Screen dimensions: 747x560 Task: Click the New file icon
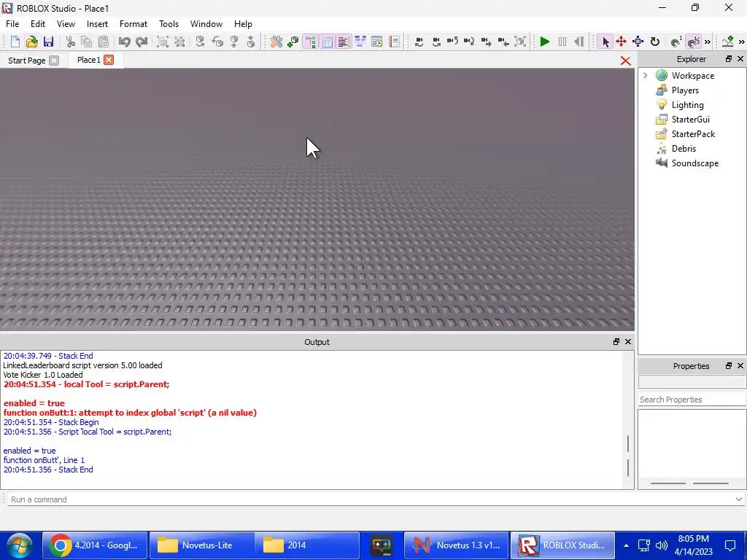click(x=15, y=42)
